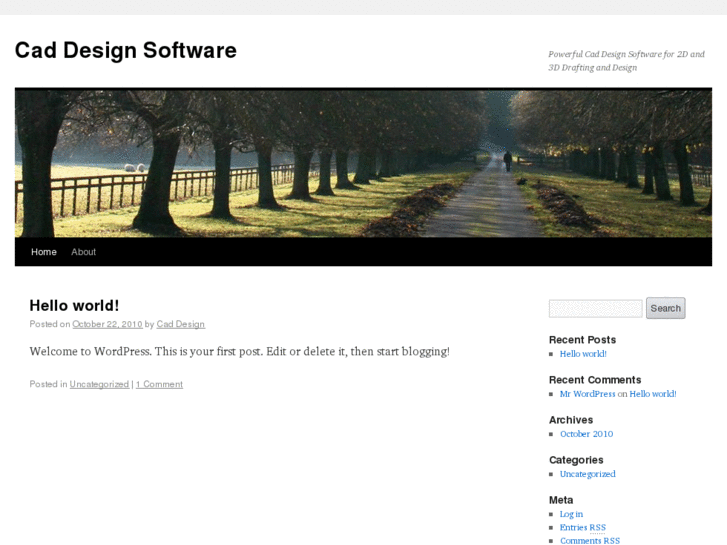
Task: Focus the sidebar search text field
Action: tap(595, 309)
